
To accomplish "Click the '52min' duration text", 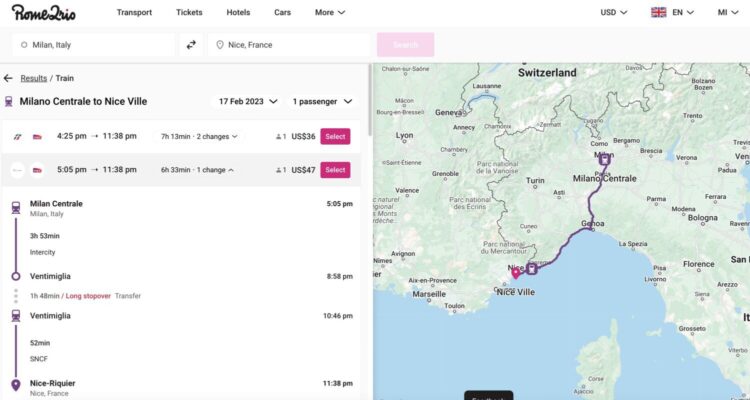I will pos(40,343).
